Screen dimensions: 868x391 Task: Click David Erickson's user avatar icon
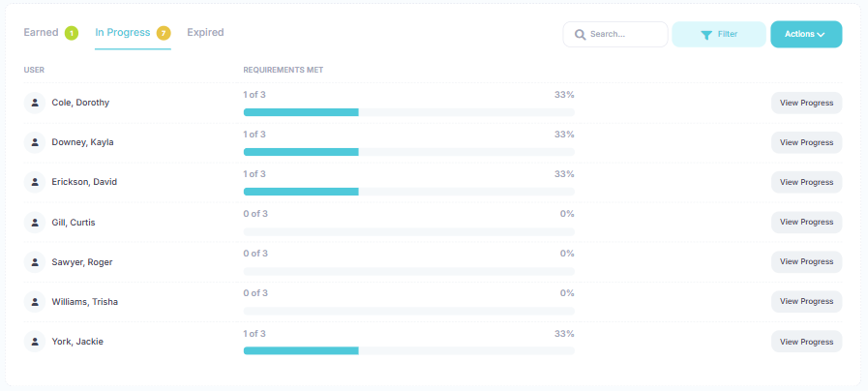[x=35, y=182]
